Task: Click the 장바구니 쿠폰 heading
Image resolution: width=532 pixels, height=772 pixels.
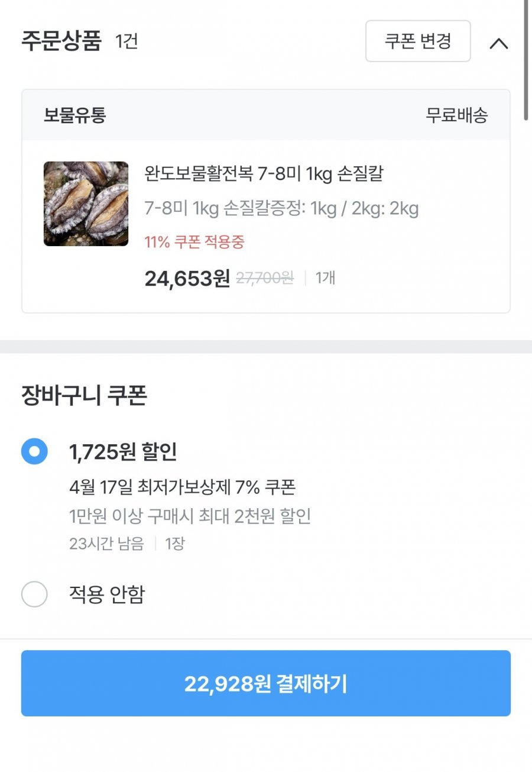Action: (x=84, y=396)
